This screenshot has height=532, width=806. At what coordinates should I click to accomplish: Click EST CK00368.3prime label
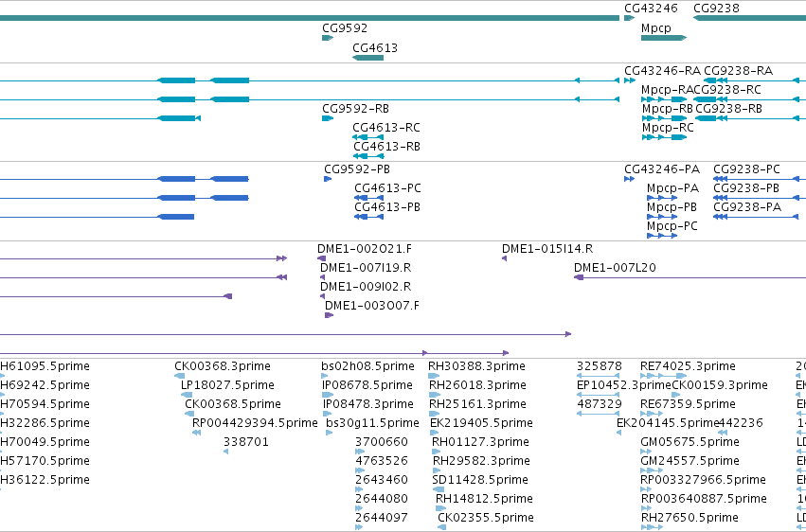[x=223, y=366]
